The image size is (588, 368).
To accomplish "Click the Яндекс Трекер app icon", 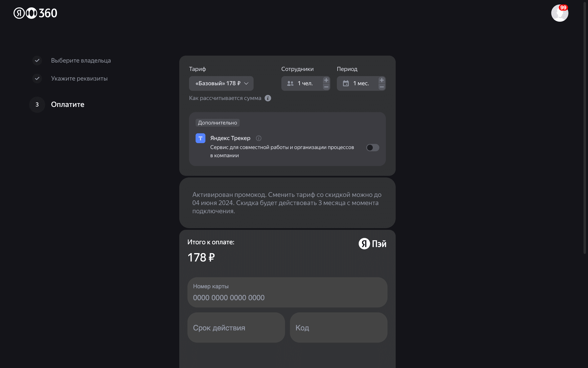I will coord(200,138).
